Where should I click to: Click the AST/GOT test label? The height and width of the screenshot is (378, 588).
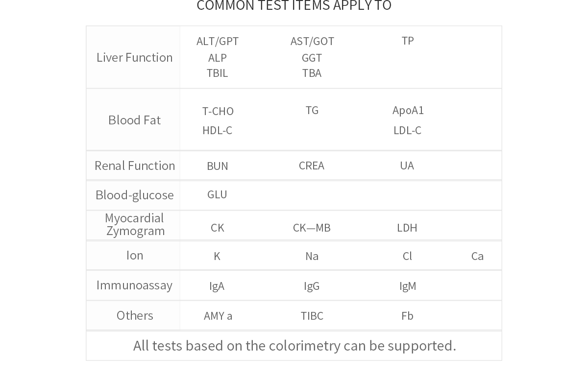pyautogui.click(x=312, y=41)
